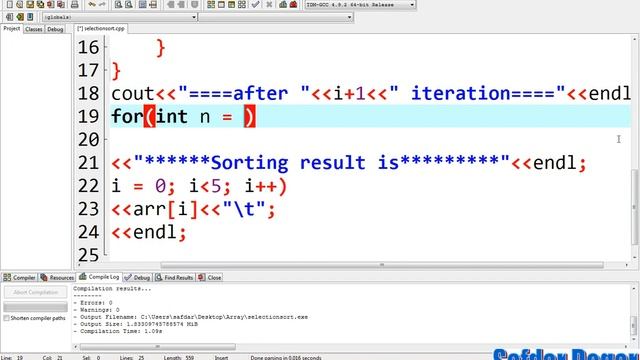Switch to the Debug side tab
Screen dimensions: 640x360
coord(55,29)
